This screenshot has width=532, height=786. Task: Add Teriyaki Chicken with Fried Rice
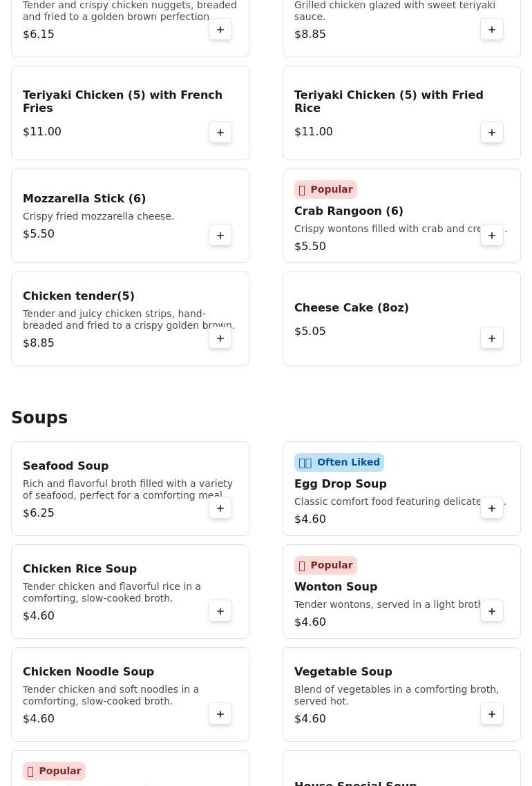[x=492, y=133]
